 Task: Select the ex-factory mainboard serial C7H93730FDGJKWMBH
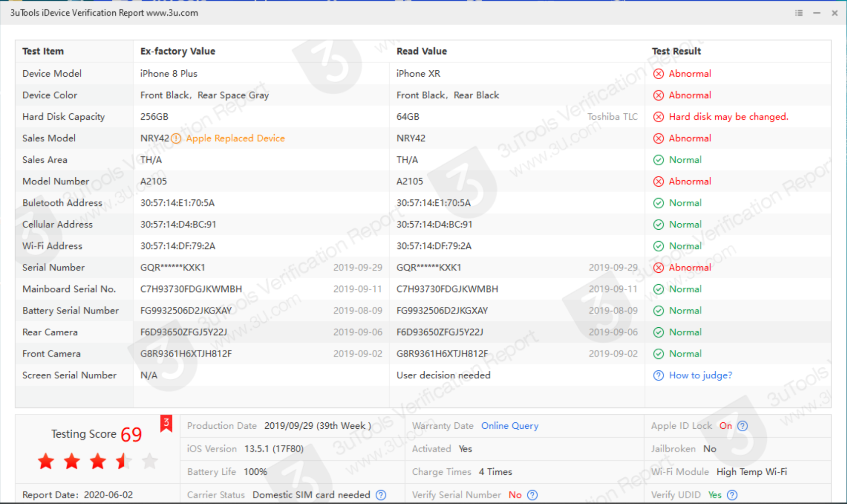tap(191, 289)
